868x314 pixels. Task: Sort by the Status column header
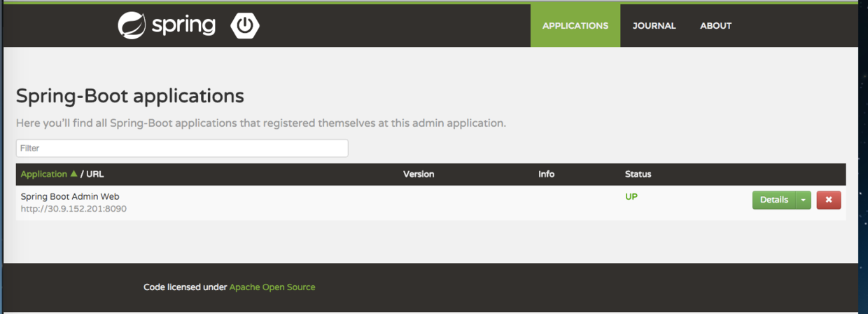pyautogui.click(x=638, y=174)
